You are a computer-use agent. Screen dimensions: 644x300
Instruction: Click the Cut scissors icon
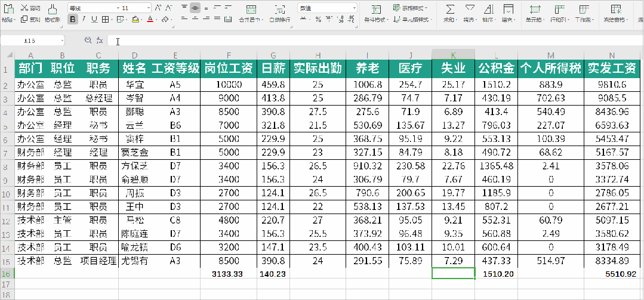24,8
